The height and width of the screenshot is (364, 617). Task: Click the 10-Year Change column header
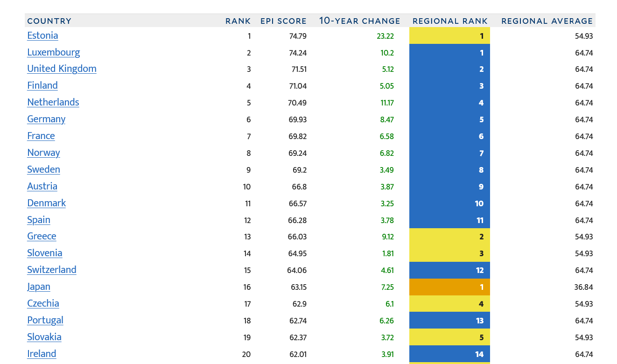tap(360, 21)
